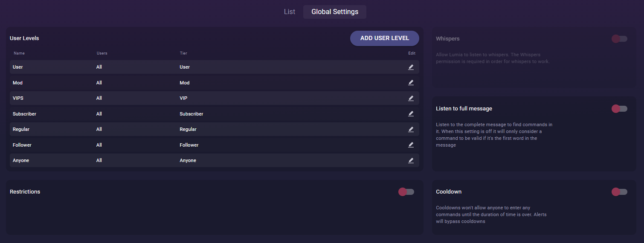The width and height of the screenshot is (644, 243).
Task: Select the Global Settings tab
Action: (x=335, y=12)
